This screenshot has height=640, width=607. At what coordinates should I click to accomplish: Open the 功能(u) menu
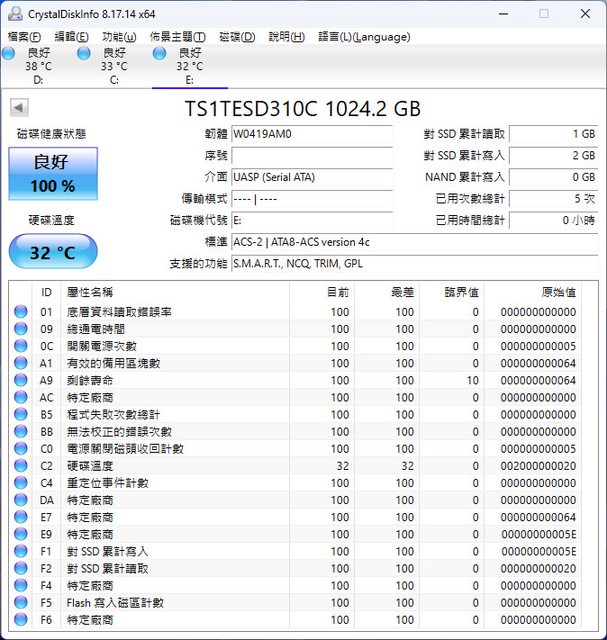119,37
